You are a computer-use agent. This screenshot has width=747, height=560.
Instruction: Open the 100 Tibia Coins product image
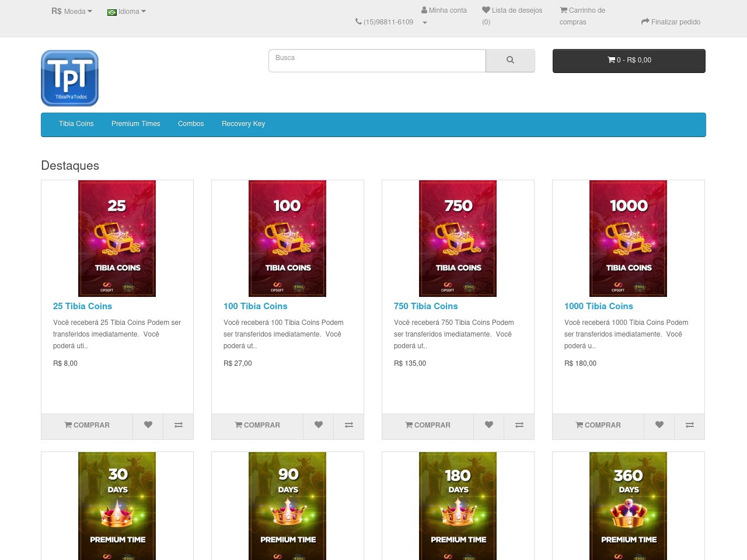click(x=288, y=239)
